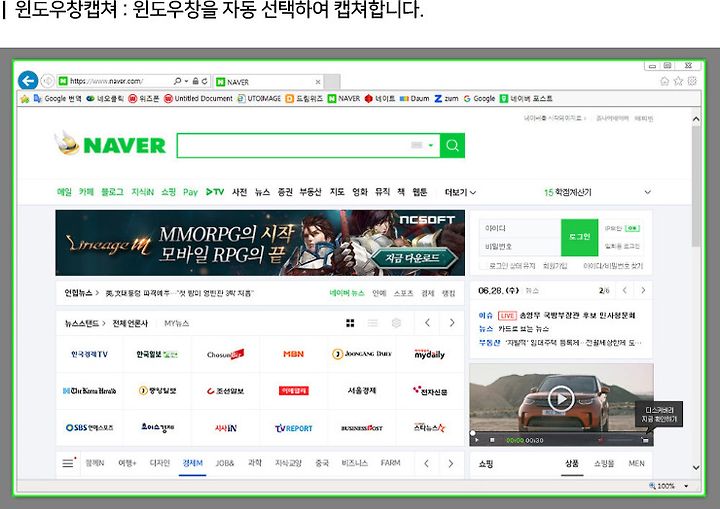The height and width of the screenshot is (509, 720).
Task: Click the address bar search magnifier icon
Action: (x=177, y=81)
